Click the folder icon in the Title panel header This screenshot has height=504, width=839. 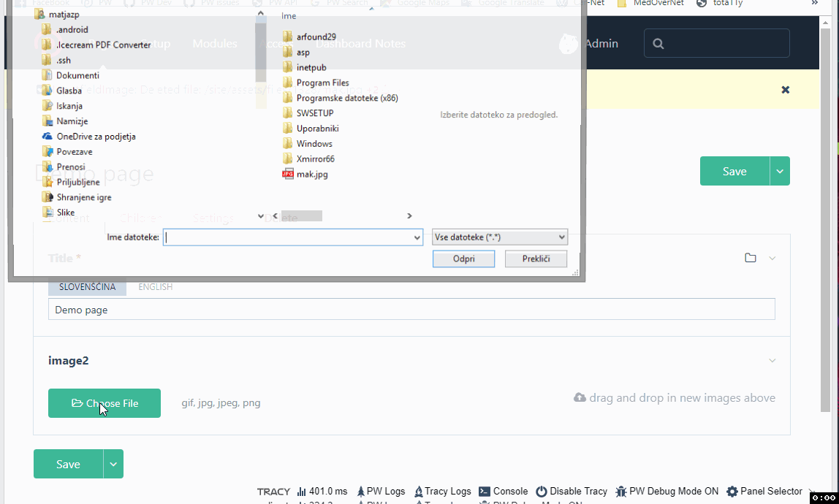[x=751, y=257]
